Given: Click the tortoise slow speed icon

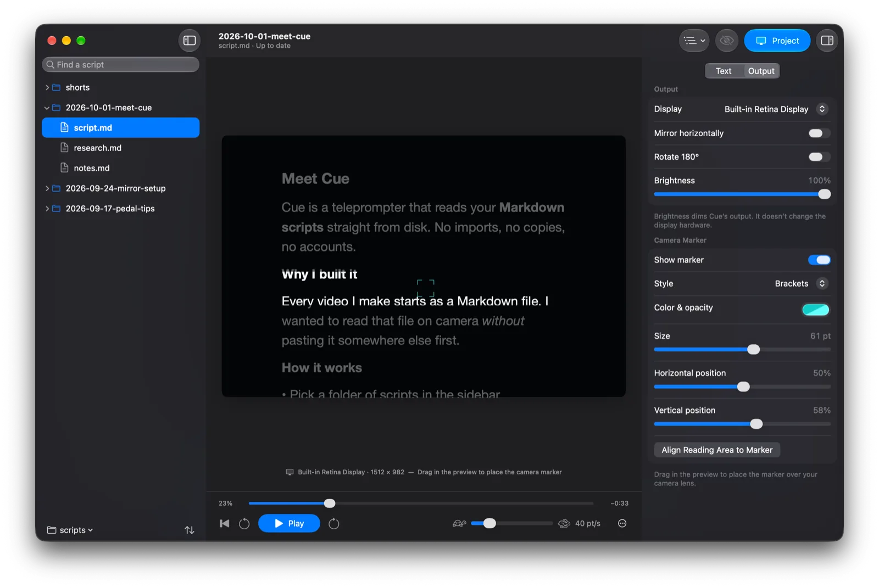Looking at the screenshot, I should pos(459,524).
